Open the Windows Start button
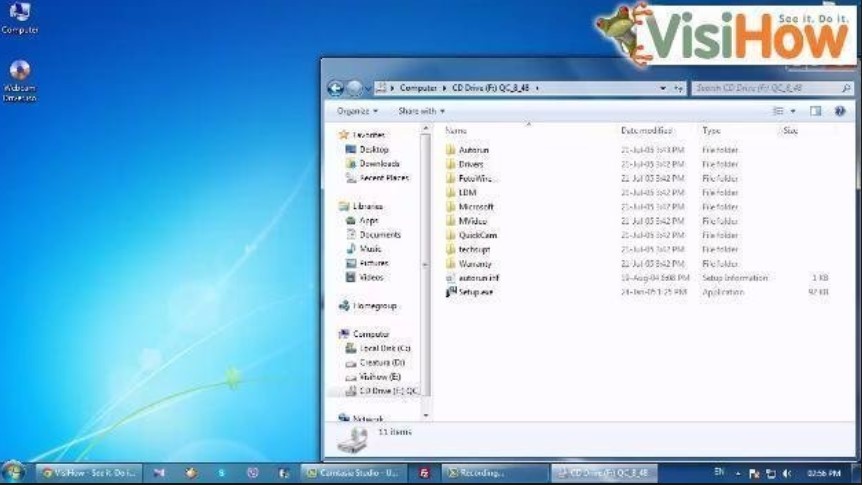This screenshot has height=485, width=862. coord(14,472)
